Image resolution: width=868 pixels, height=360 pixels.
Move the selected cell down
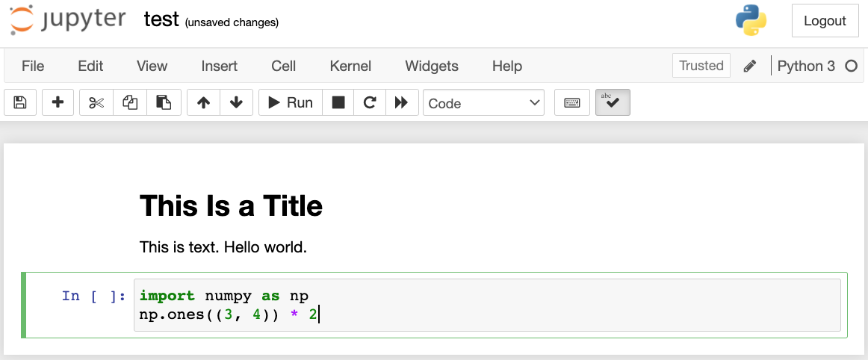(236, 103)
